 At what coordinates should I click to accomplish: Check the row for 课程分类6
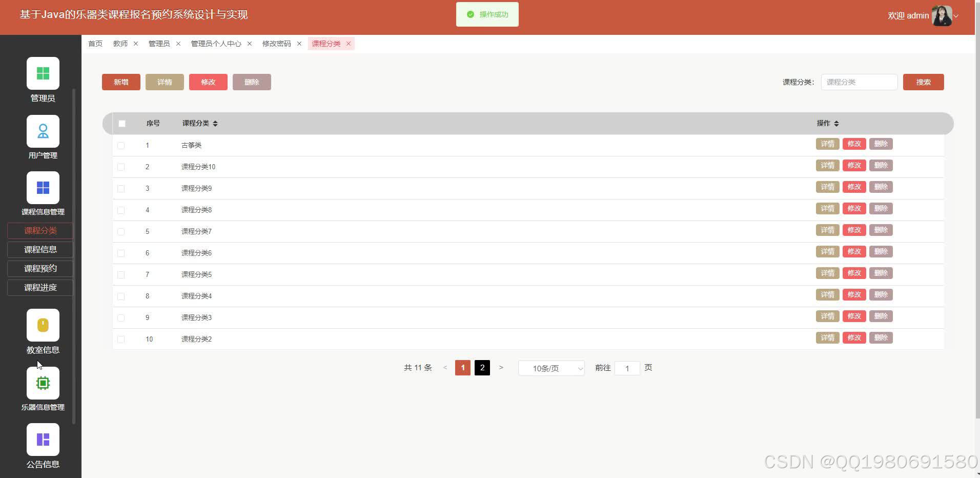tap(121, 253)
